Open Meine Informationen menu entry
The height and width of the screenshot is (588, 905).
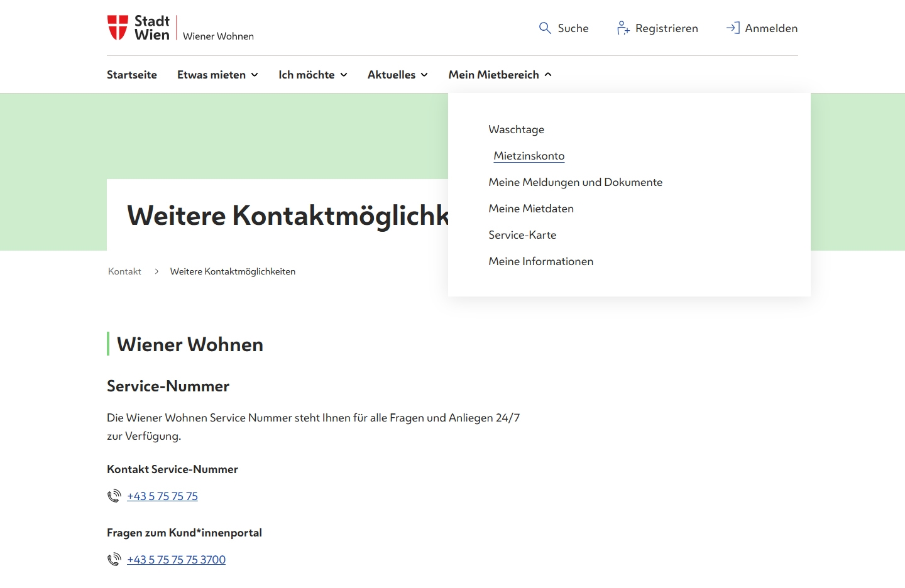click(541, 261)
